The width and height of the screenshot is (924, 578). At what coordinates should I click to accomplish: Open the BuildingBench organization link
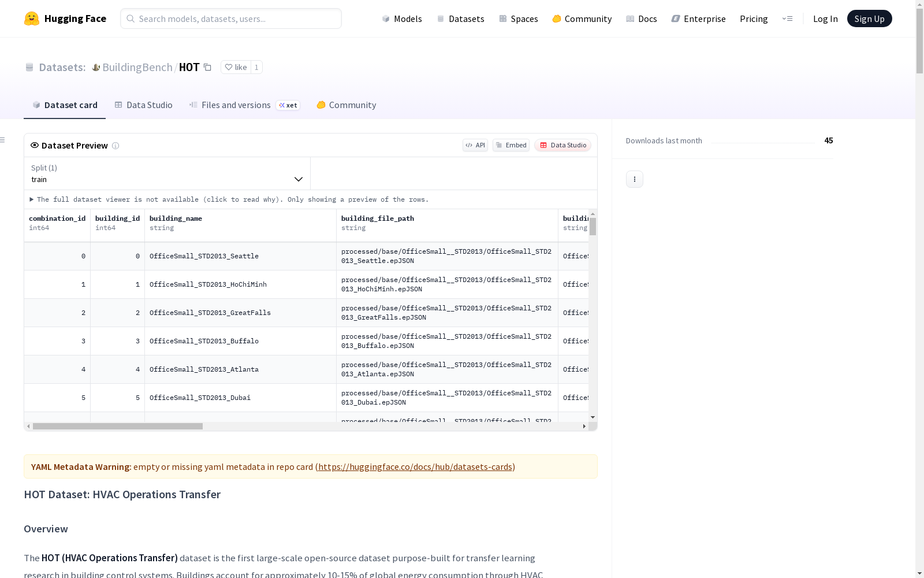(137, 67)
